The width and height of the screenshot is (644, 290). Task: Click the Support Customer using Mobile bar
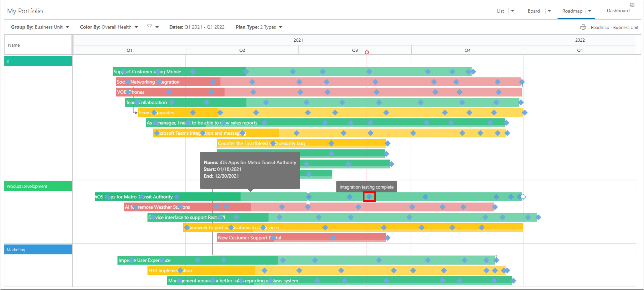[292, 72]
